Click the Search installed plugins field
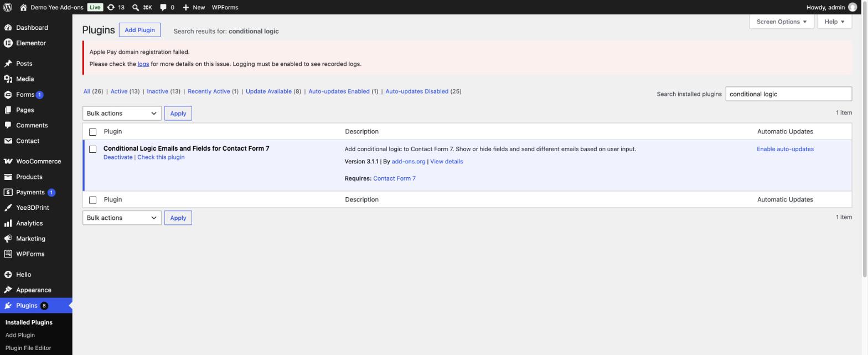The width and height of the screenshot is (868, 355). (788, 94)
